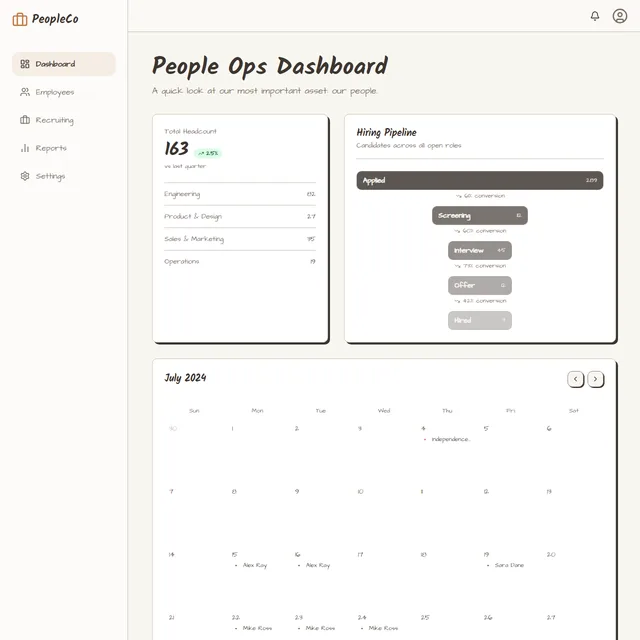Click the Hiring Pipeline heading
This screenshot has height=640, width=640.
pyautogui.click(x=387, y=132)
